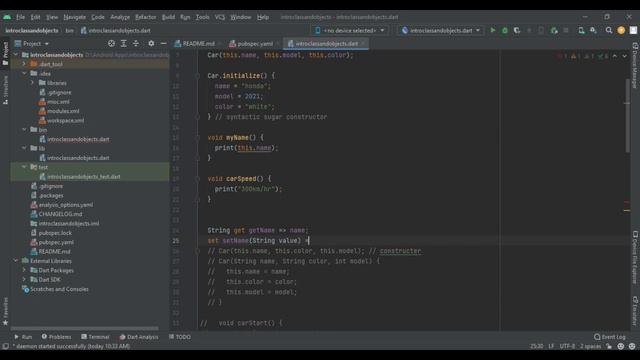Viewport: 640px width, 360px height.
Task: Go to previous highlighted error arrow
Action: point(615,56)
